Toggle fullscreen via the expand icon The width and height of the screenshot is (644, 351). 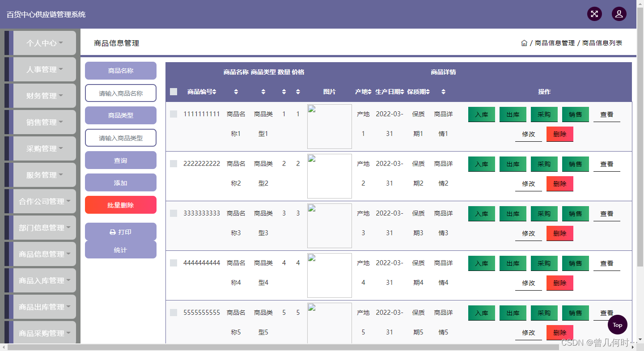594,14
